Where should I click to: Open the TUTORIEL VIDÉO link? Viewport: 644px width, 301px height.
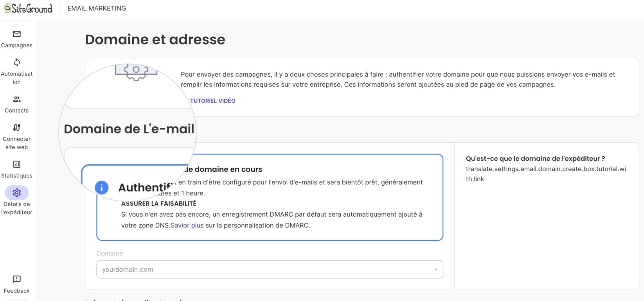coord(212,101)
